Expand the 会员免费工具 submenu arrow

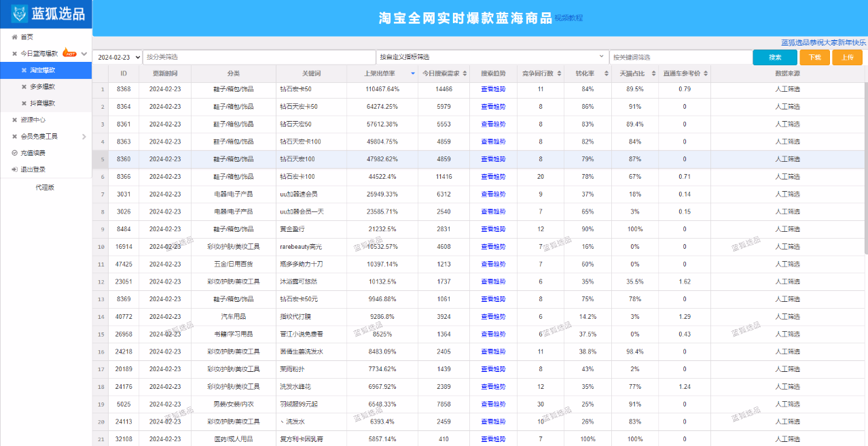click(84, 137)
